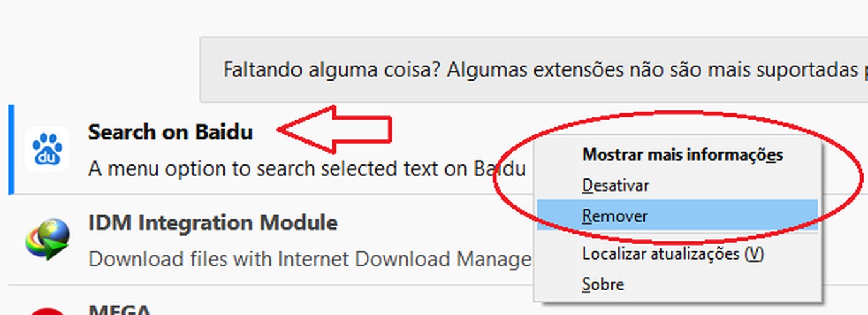Choose 'Localizar atualizações (V)' menu entry
The width and height of the screenshot is (868, 315).
coord(673,254)
